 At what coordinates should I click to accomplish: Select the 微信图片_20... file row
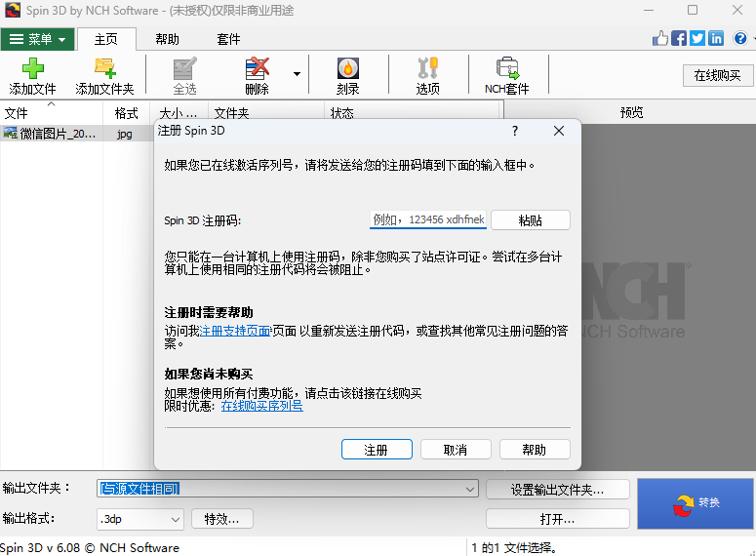tap(76, 134)
